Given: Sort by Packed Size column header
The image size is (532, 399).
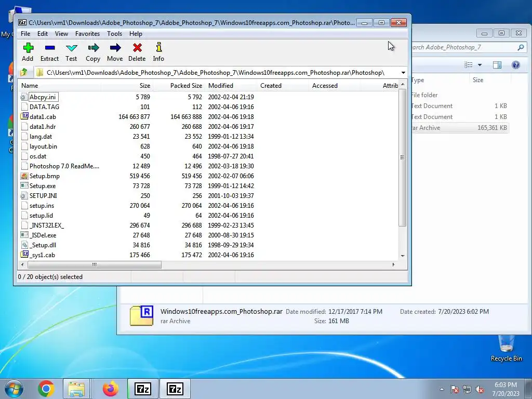Looking at the screenshot, I should point(179,86).
